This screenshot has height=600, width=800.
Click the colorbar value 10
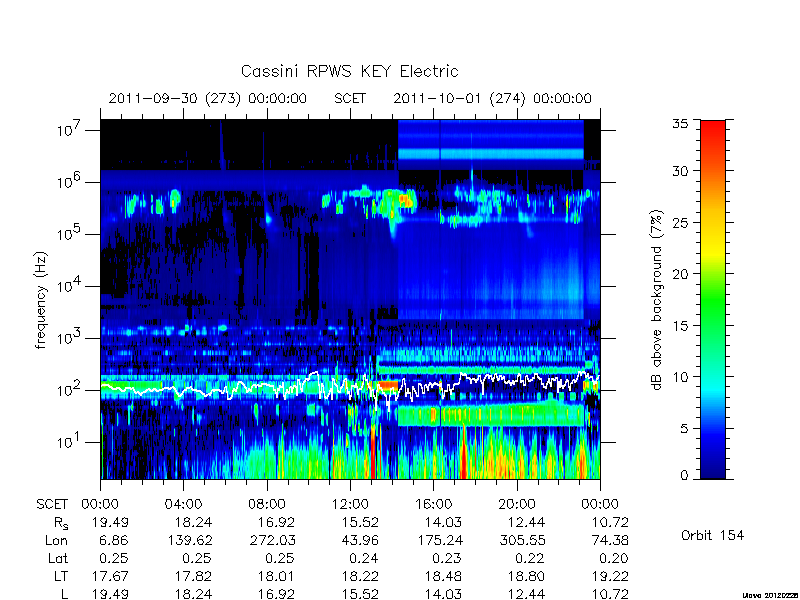(681, 377)
